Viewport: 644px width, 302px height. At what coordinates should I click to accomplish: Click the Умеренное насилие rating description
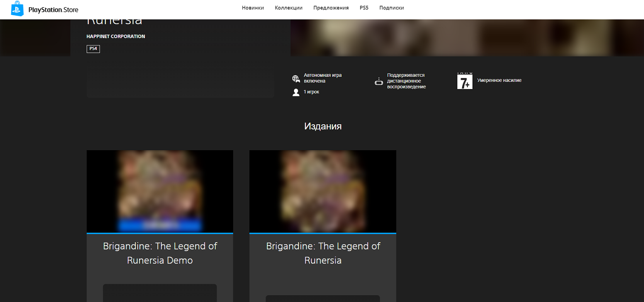pos(499,80)
